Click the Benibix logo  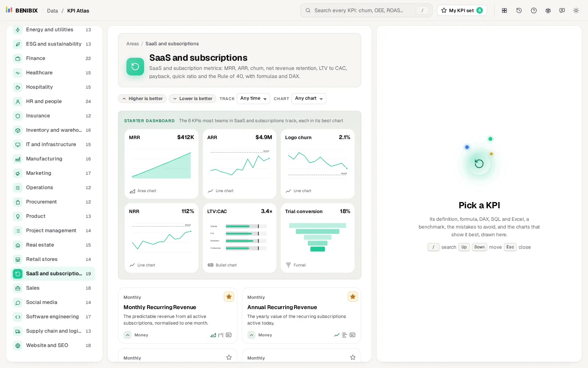(x=22, y=10)
